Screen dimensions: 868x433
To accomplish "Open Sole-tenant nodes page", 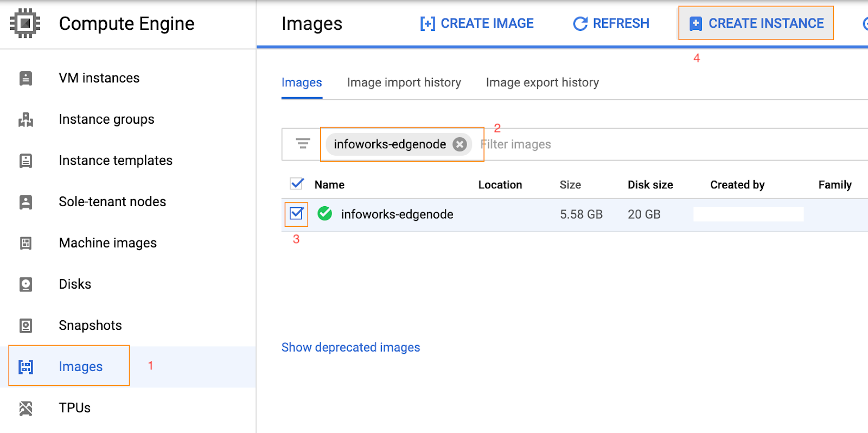I will pyautogui.click(x=112, y=202).
